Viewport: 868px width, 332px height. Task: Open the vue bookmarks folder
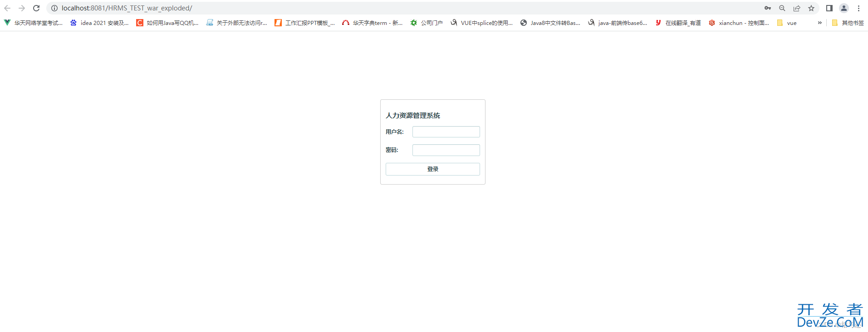click(x=786, y=23)
